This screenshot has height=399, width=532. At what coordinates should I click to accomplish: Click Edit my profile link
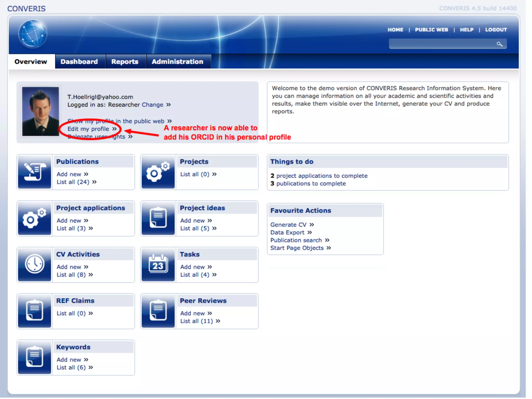click(88, 129)
